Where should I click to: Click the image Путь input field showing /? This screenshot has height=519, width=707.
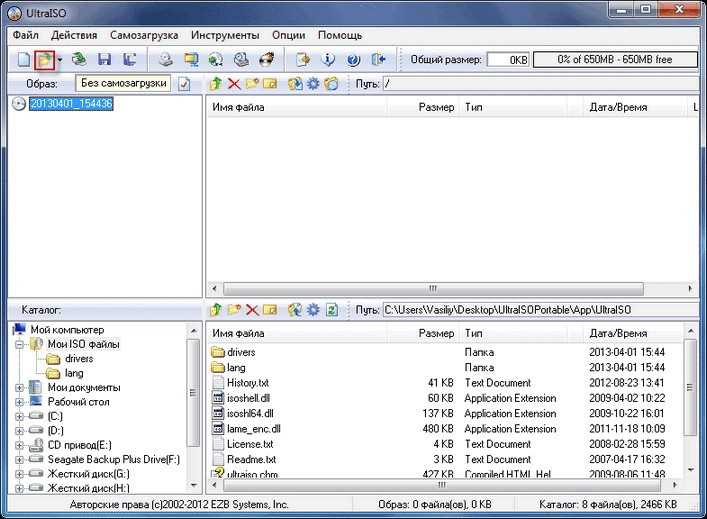click(x=540, y=84)
